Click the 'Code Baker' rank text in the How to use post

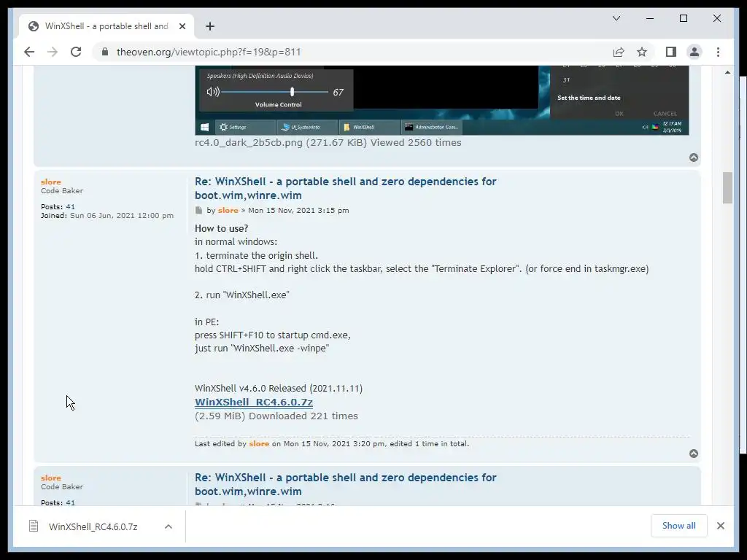coord(62,191)
